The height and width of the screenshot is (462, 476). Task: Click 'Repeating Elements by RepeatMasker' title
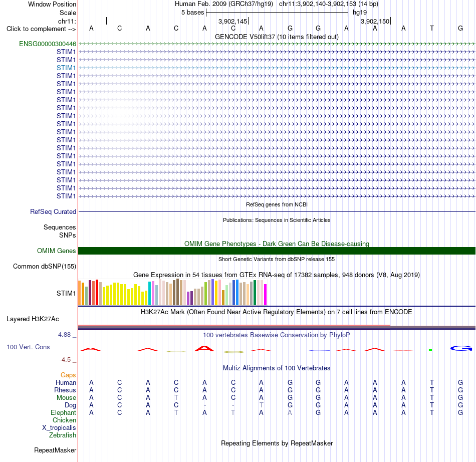coord(277,443)
